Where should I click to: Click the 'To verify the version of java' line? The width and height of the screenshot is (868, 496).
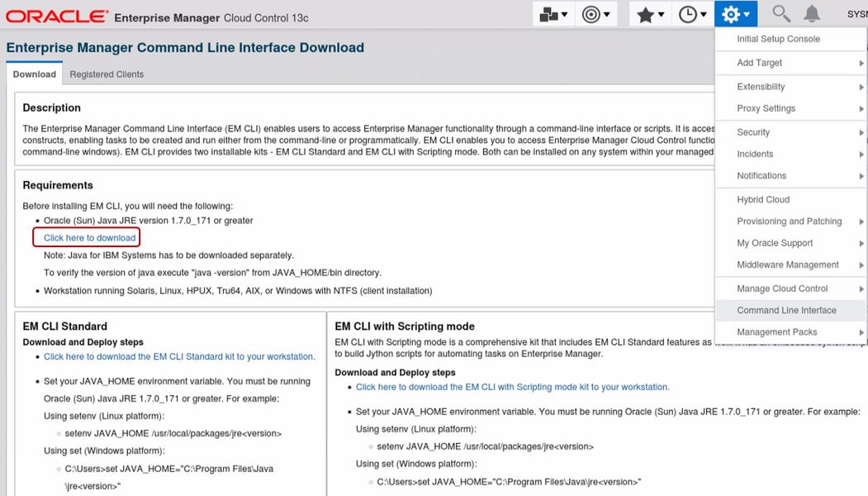tap(212, 273)
